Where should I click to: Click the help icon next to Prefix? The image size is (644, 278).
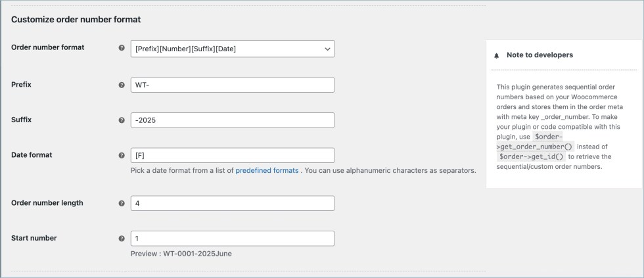pyautogui.click(x=122, y=85)
